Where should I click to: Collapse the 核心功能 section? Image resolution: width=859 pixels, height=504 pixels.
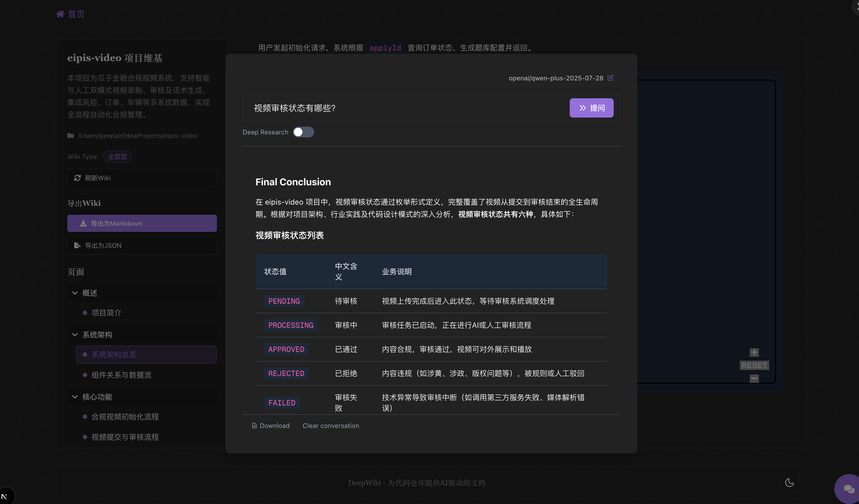coord(75,397)
